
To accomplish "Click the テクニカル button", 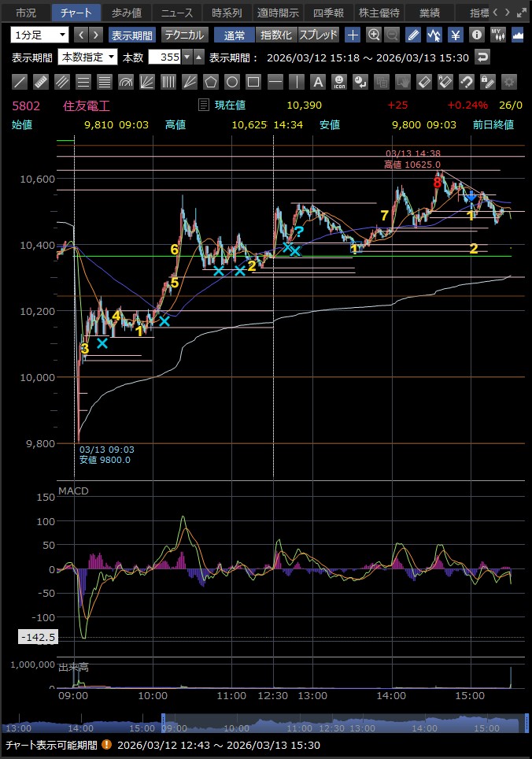I will pos(184,35).
